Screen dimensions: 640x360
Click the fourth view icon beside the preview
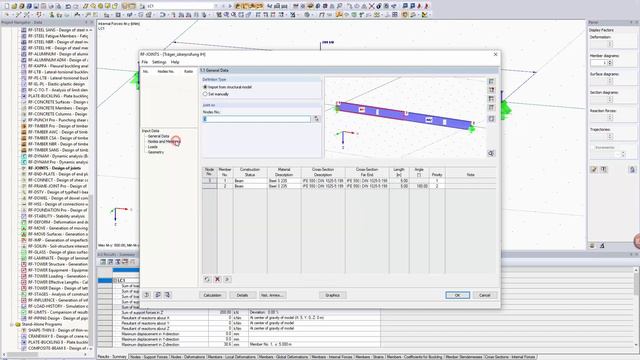pos(491,108)
